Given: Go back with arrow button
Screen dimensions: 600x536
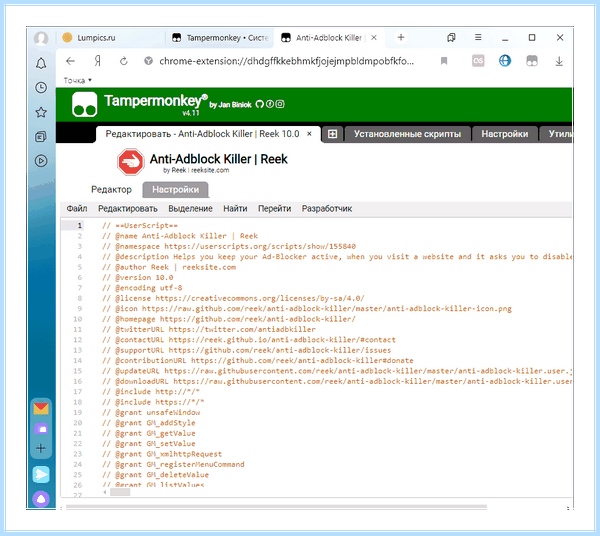Looking at the screenshot, I should pos(70,61).
